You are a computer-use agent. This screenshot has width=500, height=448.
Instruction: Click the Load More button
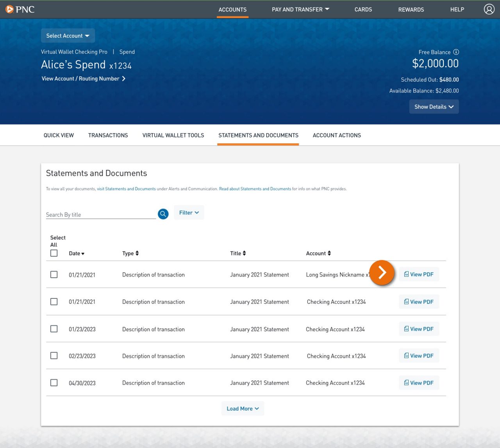[x=243, y=408]
